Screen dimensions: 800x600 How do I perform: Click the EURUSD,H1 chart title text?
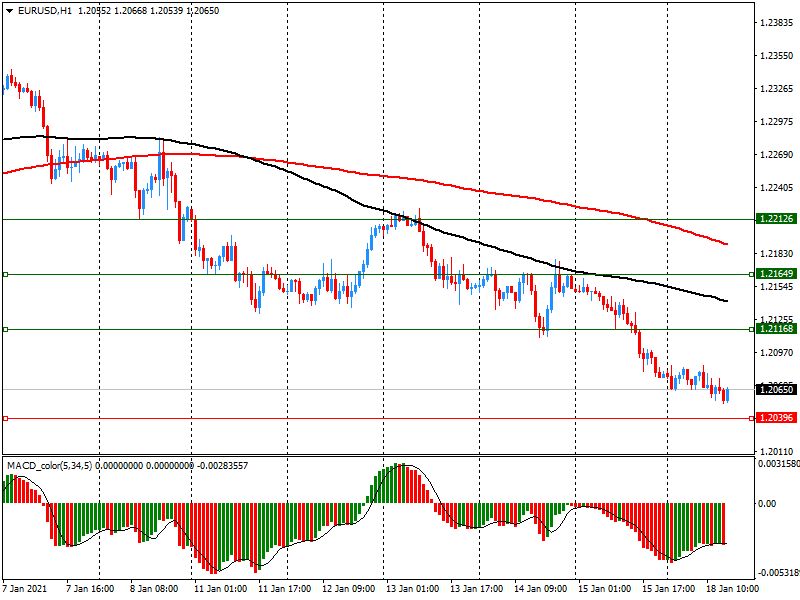44,10
